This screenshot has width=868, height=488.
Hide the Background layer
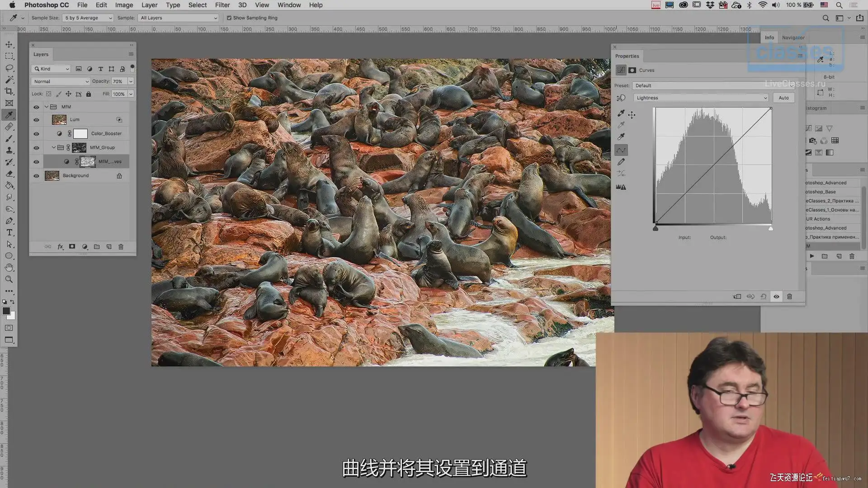coord(36,176)
